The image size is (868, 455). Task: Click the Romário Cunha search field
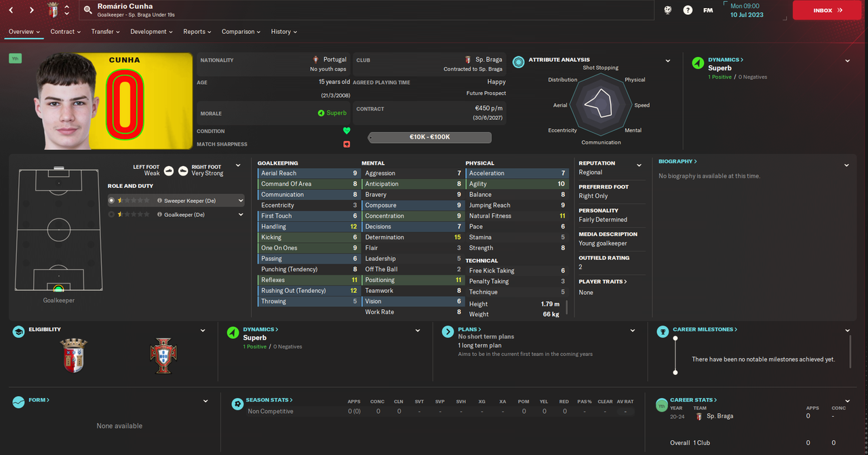click(x=366, y=10)
